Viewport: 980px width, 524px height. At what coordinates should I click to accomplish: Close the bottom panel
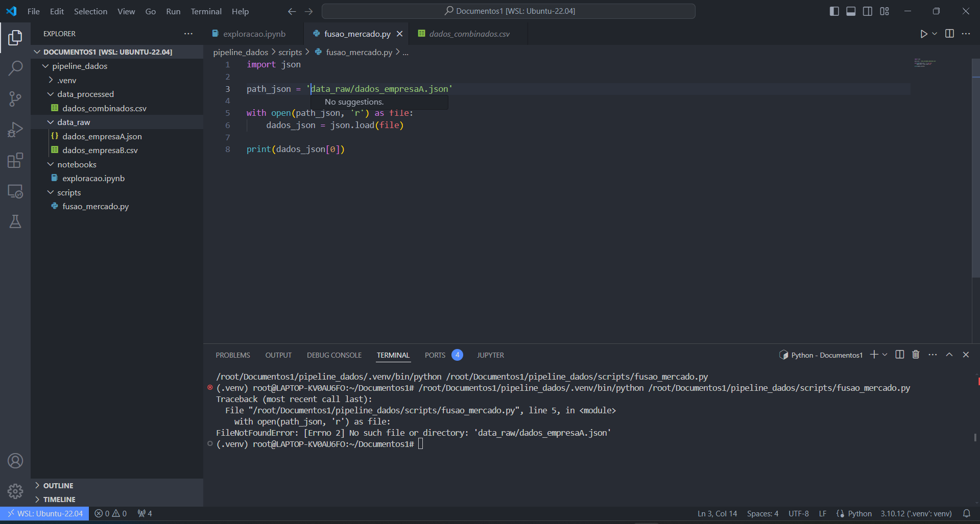point(966,355)
